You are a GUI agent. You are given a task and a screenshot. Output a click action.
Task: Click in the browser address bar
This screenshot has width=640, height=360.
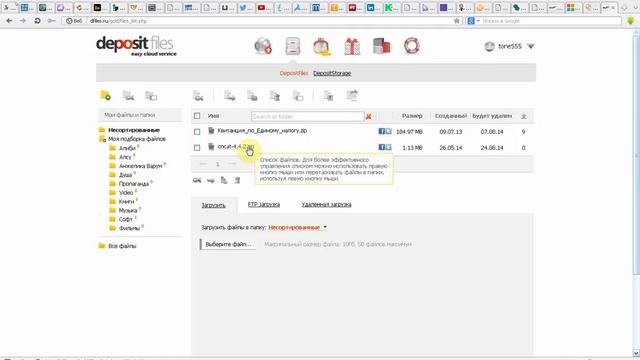pos(269,20)
